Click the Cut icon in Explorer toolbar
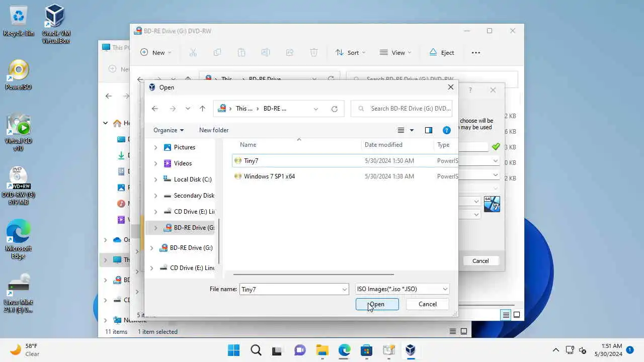The width and height of the screenshot is (644, 362). [193, 52]
